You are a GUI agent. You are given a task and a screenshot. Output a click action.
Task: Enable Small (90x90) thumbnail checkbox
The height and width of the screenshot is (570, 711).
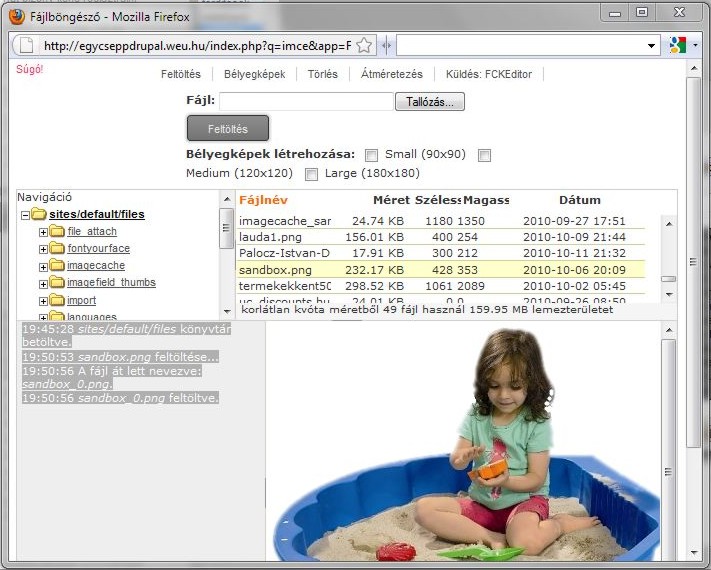(x=371, y=156)
